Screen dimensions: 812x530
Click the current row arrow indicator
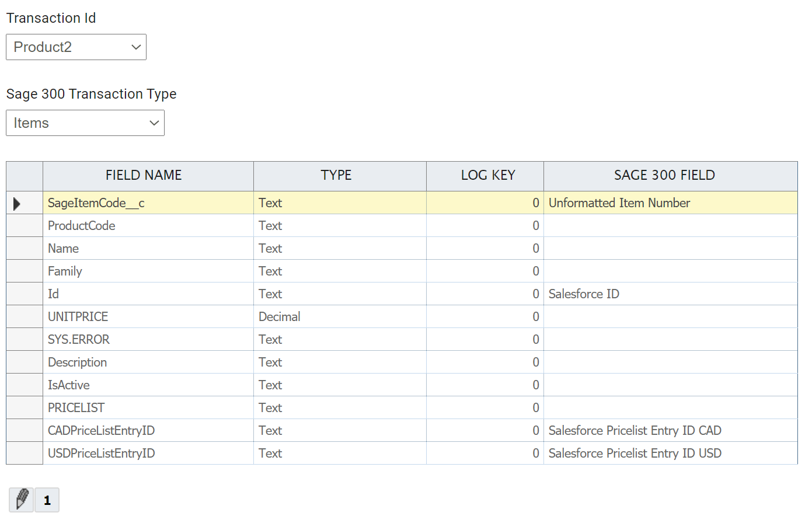(x=17, y=203)
